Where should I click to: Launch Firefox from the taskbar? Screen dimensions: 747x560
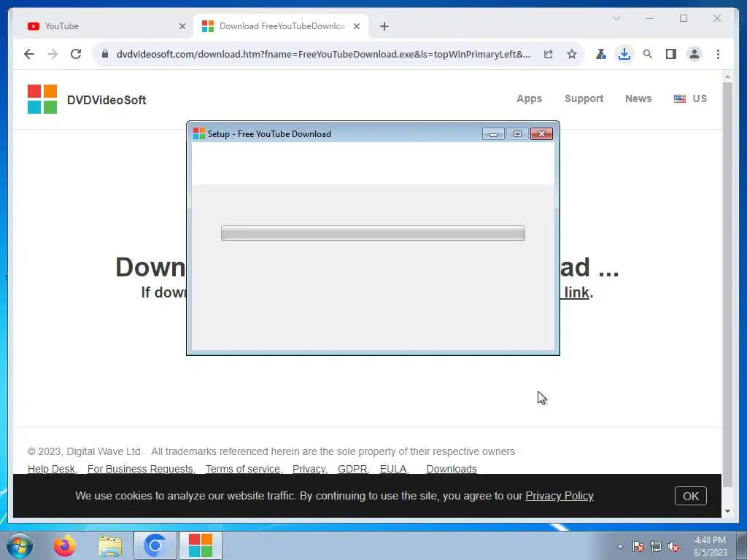[x=65, y=545]
